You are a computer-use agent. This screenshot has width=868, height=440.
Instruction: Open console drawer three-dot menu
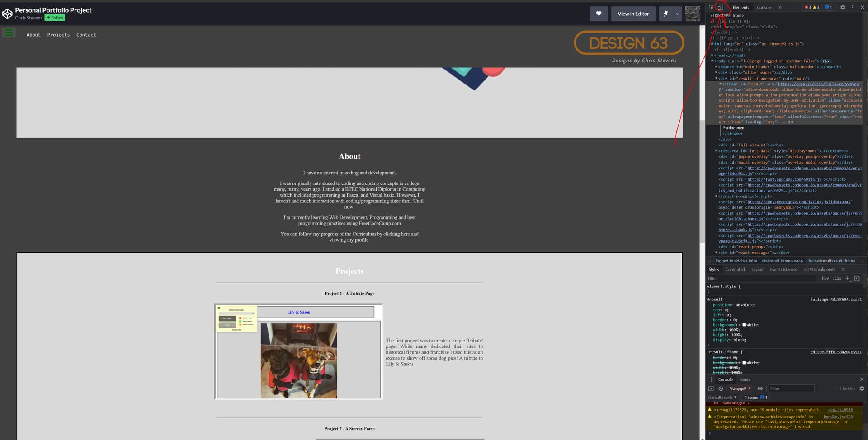tap(711, 379)
